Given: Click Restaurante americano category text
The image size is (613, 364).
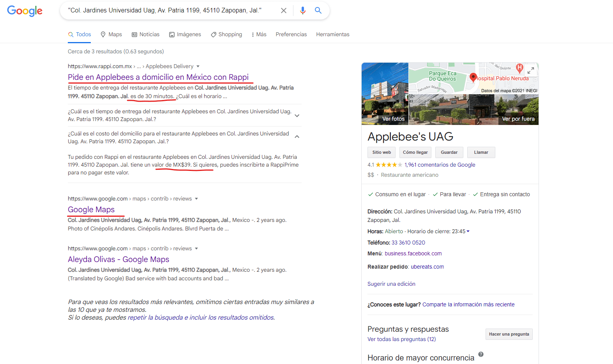Looking at the screenshot, I should pyautogui.click(x=410, y=175).
